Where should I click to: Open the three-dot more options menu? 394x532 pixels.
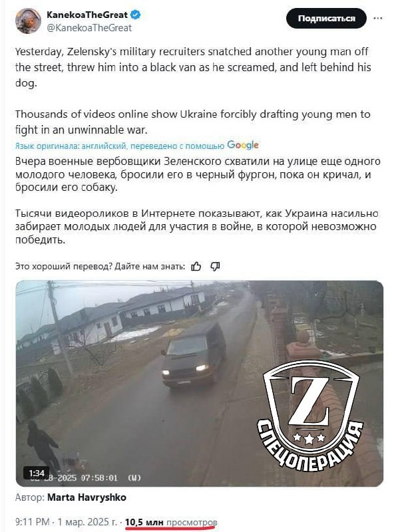[x=378, y=19]
